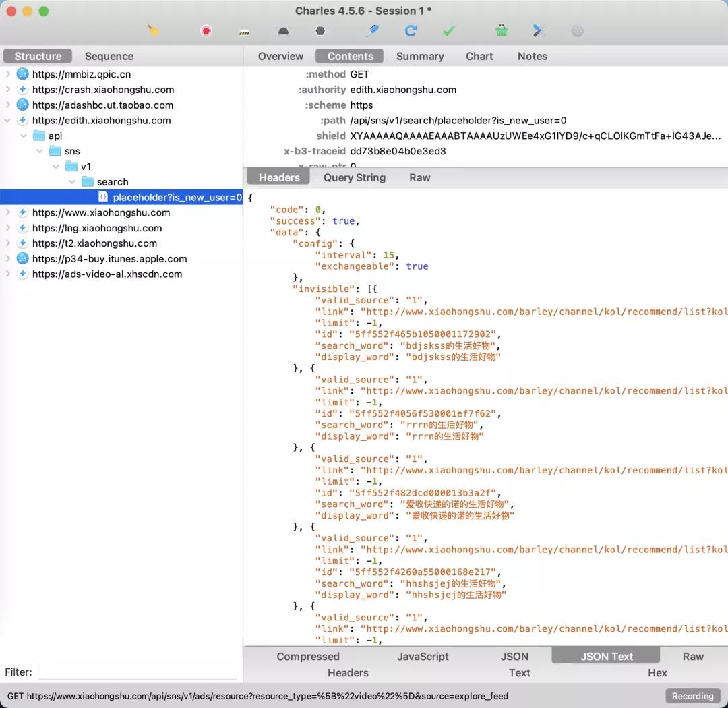Click the lightning icon for crash.xiaohongshu.com
Viewport: 728px width, 708px height.
[x=22, y=89]
